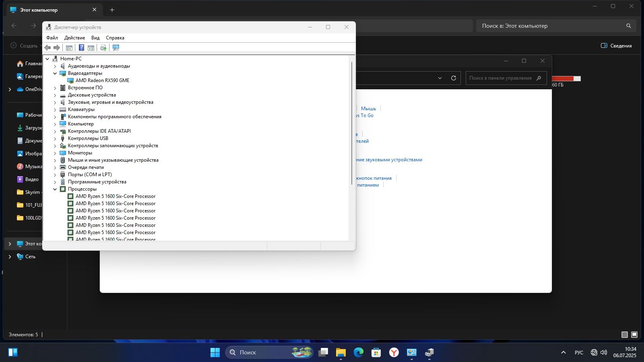
Task: Select the Компьютер tree item
Action: point(80,124)
